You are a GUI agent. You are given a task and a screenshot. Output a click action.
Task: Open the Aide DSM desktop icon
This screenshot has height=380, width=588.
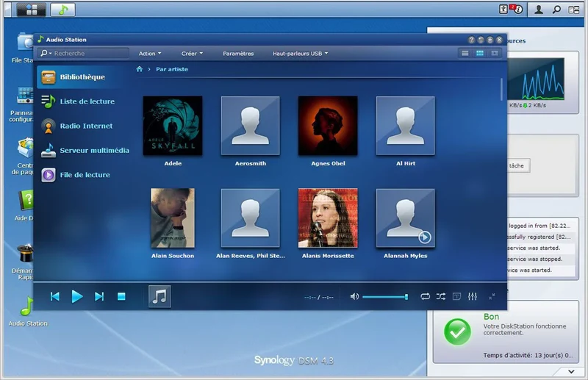[24, 206]
